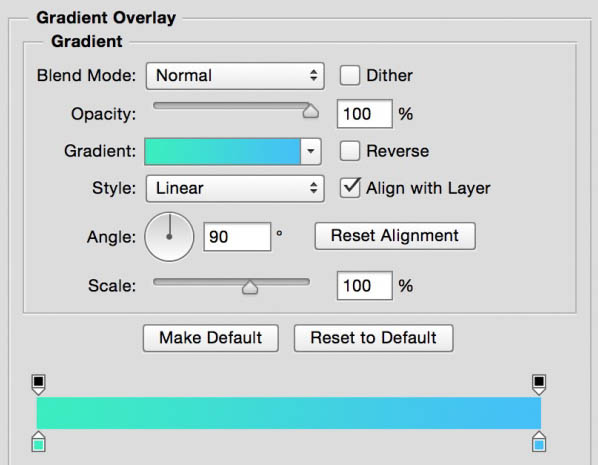The image size is (598, 465).
Task: Click the Scale percentage field
Action: coord(365,286)
